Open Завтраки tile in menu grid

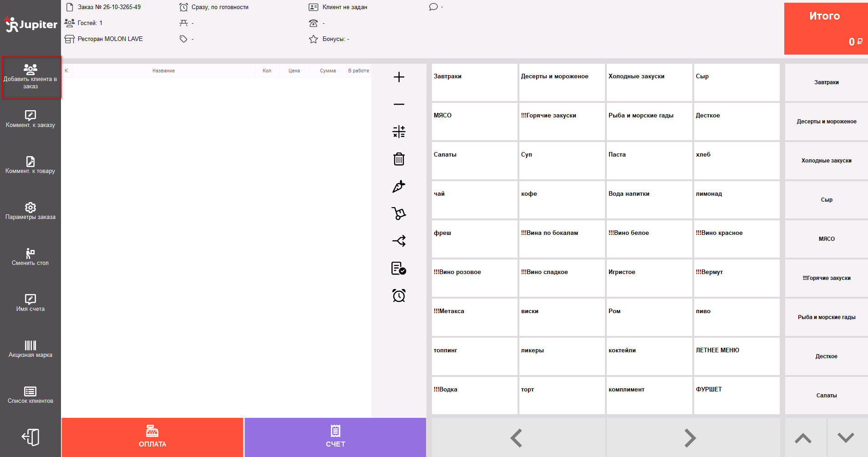(474, 82)
